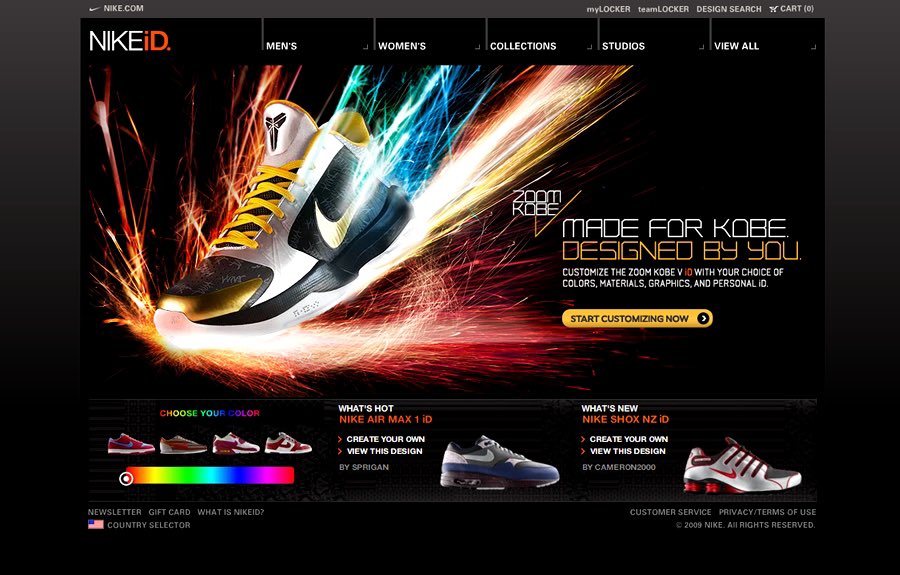This screenshot has width=900, height=575.
Task: Open the NIKE.COM link
Action: (123, 9)
